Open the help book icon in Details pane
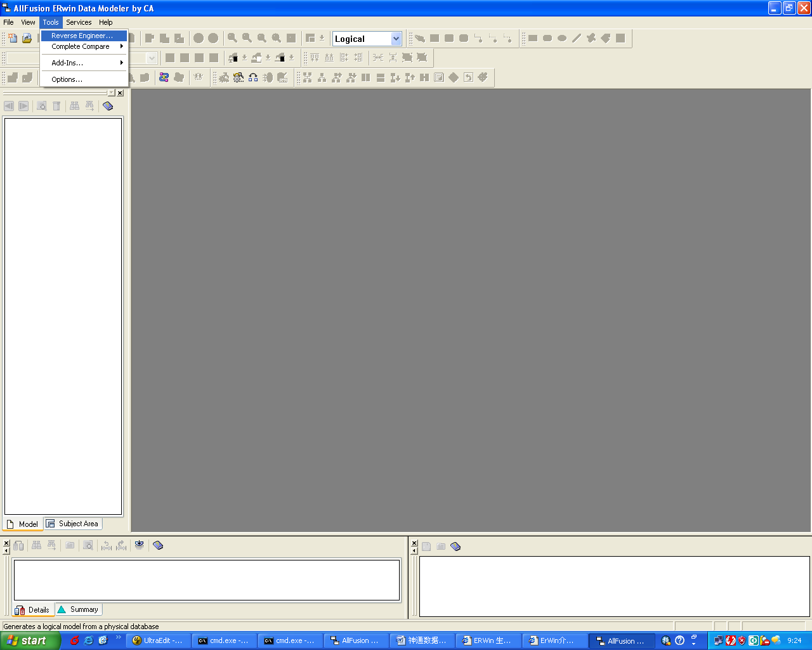This screenshot has height=650, width=812. tap(158, 545)
